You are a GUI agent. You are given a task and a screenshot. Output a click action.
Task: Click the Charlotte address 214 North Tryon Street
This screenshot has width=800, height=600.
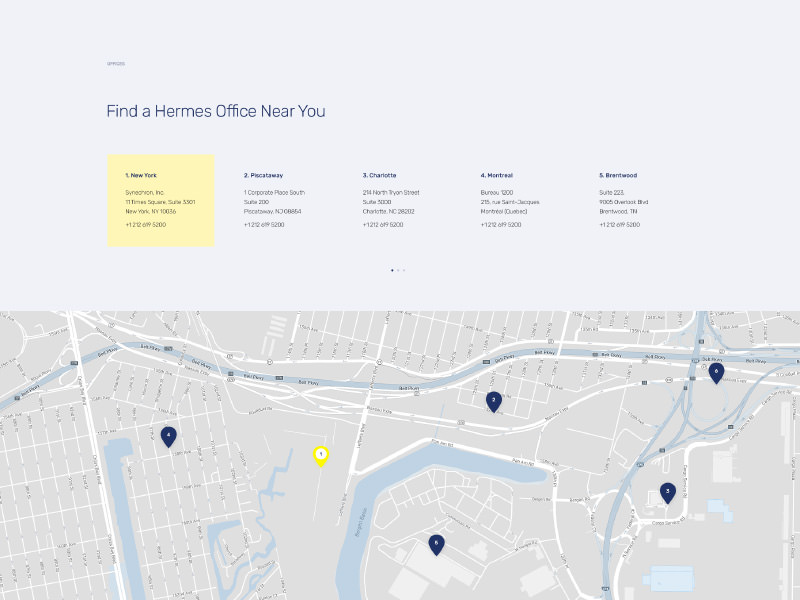[391, 192]
